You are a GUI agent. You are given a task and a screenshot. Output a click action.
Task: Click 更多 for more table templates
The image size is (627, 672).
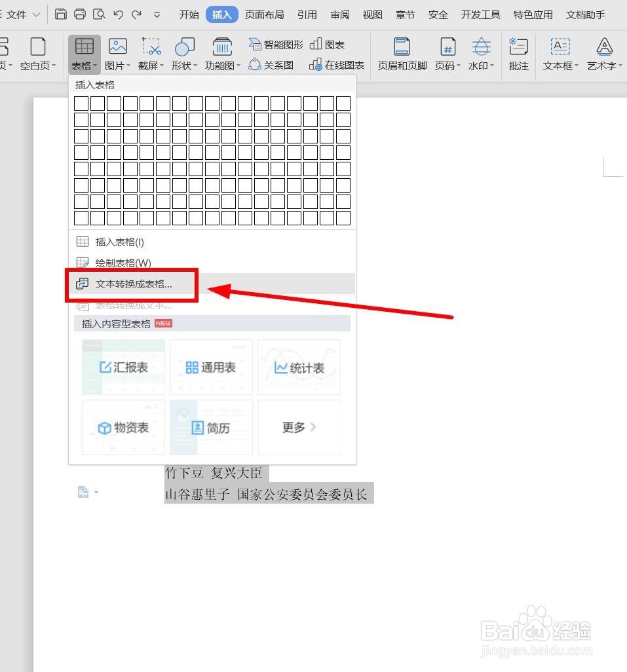click(299, 427)
